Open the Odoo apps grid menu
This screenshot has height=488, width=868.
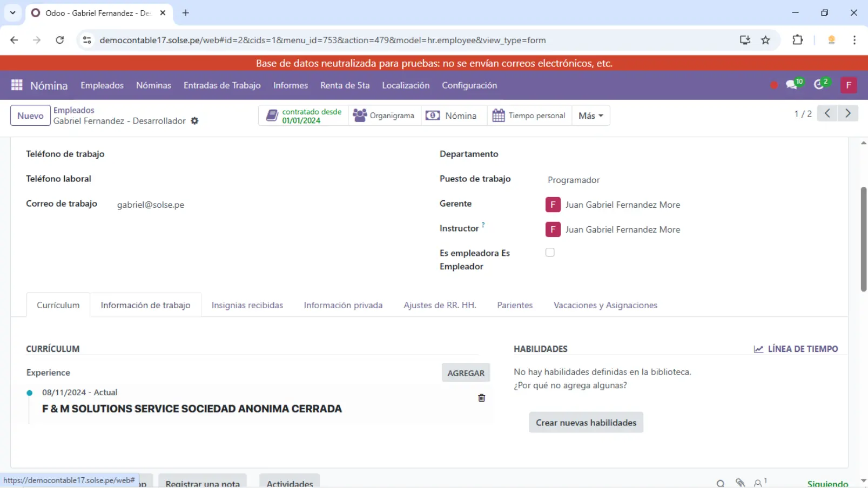coord(17,85)
